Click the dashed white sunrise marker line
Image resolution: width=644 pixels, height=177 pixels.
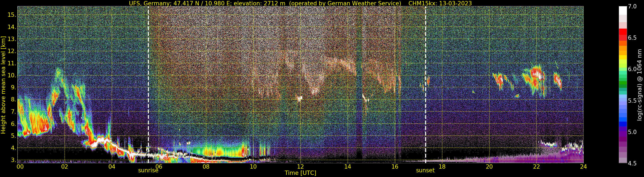click(148, 85)
